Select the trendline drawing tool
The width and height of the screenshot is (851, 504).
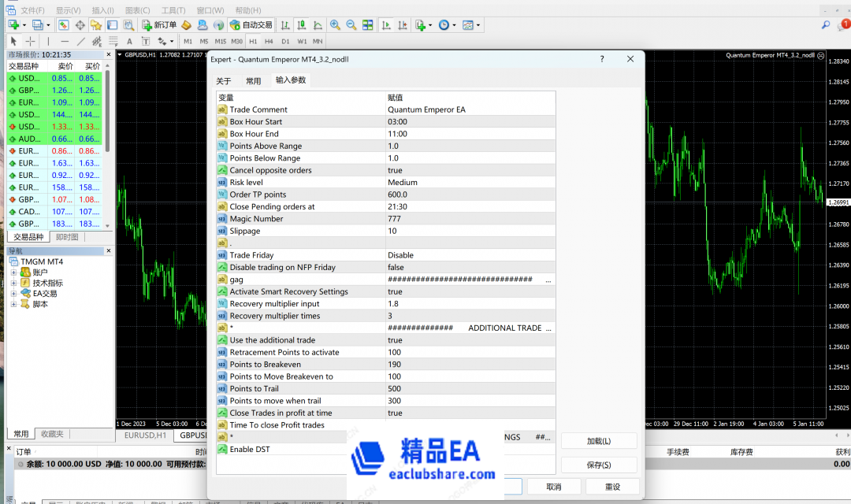(81, 41)
